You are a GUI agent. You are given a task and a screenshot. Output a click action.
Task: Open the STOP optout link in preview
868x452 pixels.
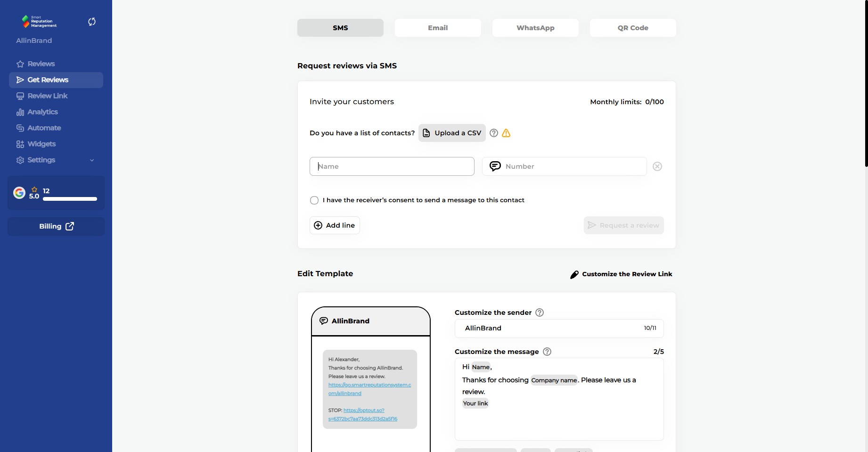[x=363, y=415]
